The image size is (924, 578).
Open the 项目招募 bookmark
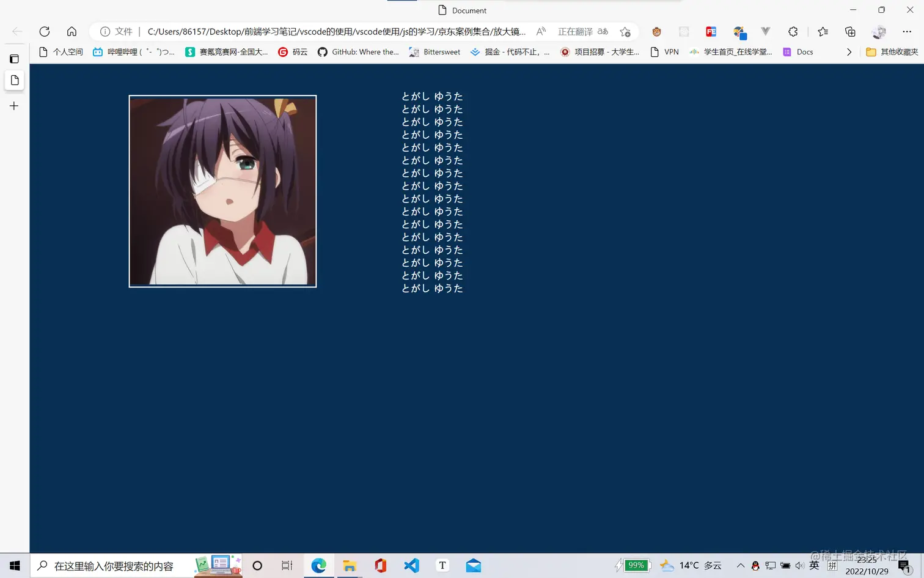click(600, 52)
